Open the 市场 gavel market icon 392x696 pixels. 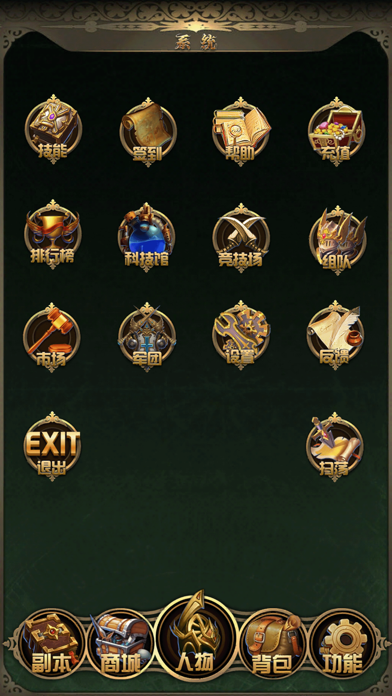pyautogui.click(x=51, y=337)
